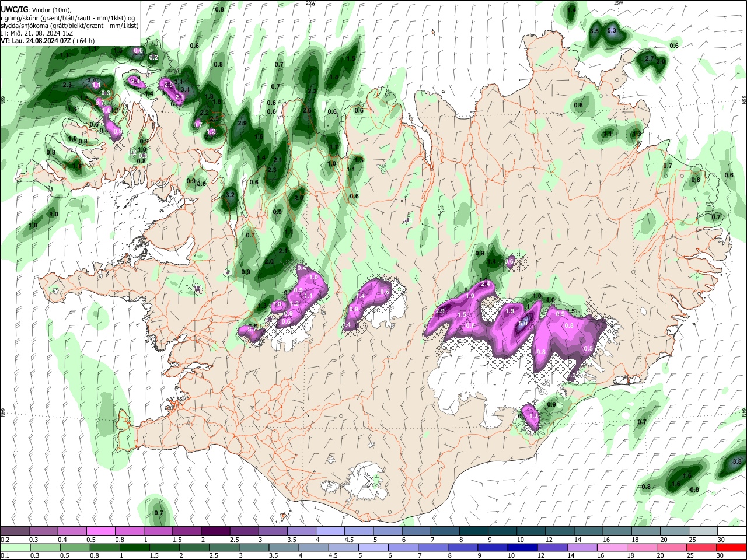747x560 pixels.
Task: Select the top-row legend swatch above label 14
Action: (x=589, y=531)
